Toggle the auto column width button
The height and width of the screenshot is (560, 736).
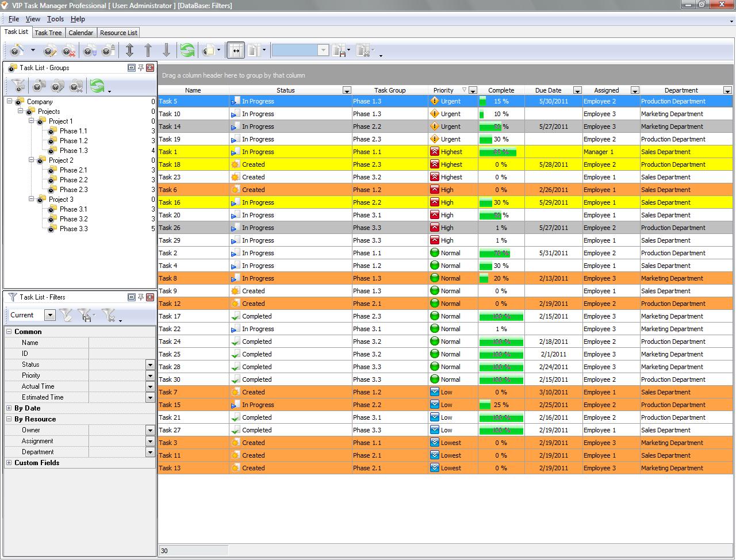235,51
